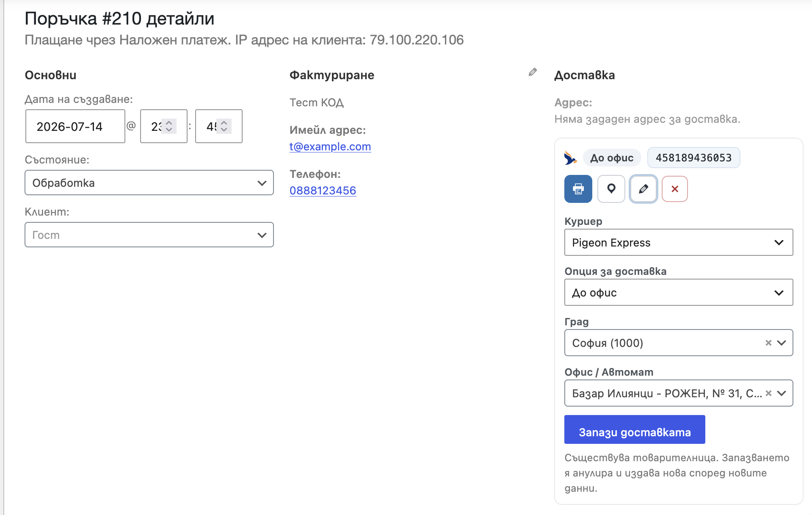The width and height of the screenshot is (812, 515).
Task: Click the creation date field 2026-07-14
Action: coord(75,126)
